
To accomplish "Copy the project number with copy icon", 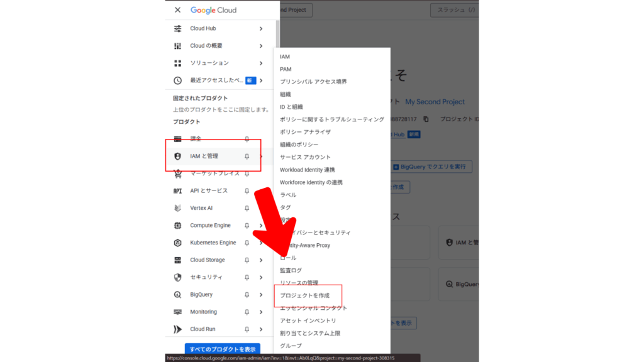I will 426,119.
